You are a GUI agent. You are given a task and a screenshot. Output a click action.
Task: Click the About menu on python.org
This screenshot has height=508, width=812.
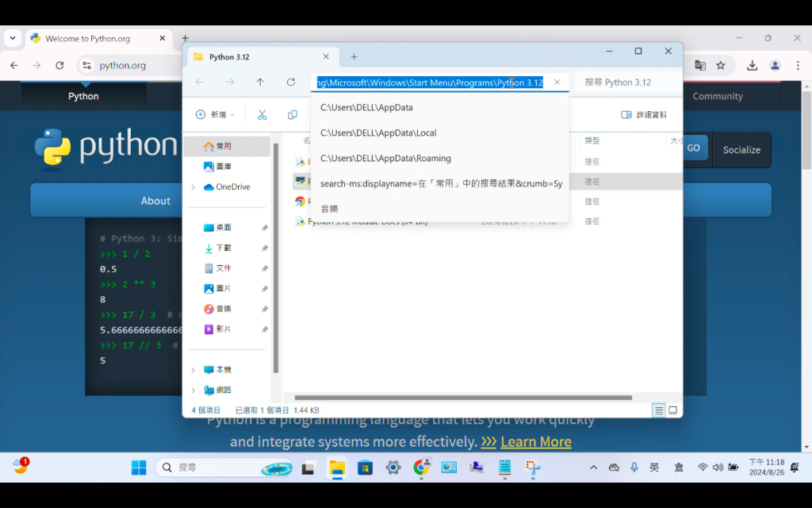coord(155,201)
